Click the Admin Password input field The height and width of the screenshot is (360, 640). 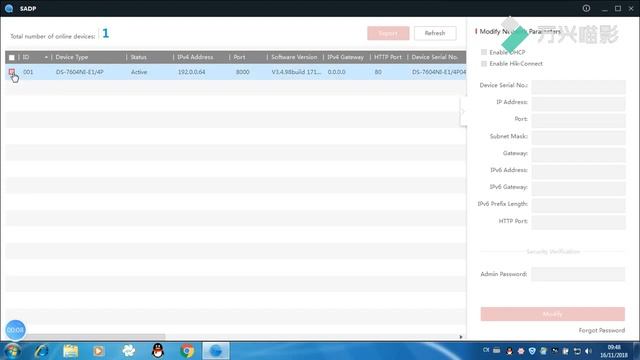(578, 274)
